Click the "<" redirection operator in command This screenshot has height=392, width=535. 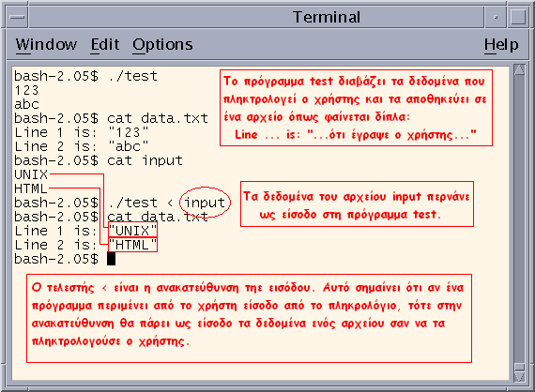tap(170, 204)
